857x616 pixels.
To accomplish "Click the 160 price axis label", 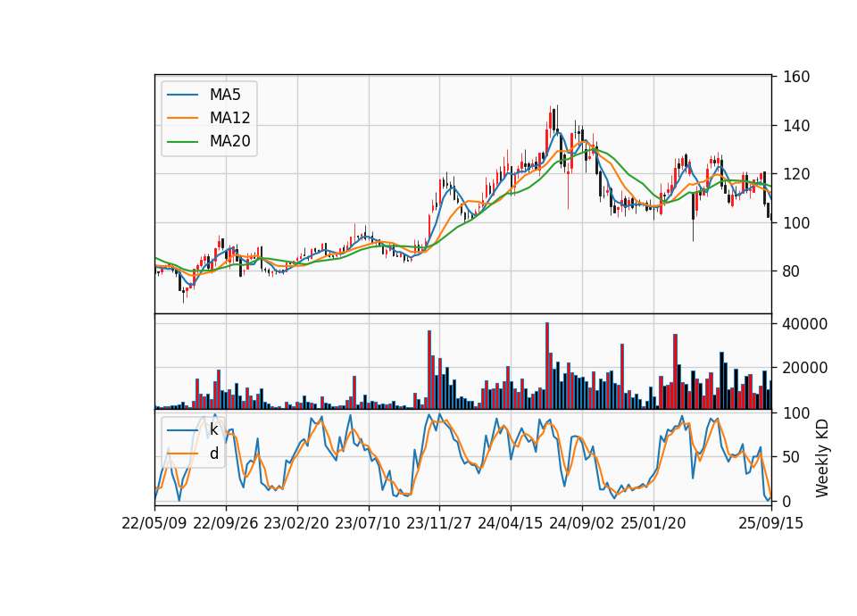I will (796, 77).
